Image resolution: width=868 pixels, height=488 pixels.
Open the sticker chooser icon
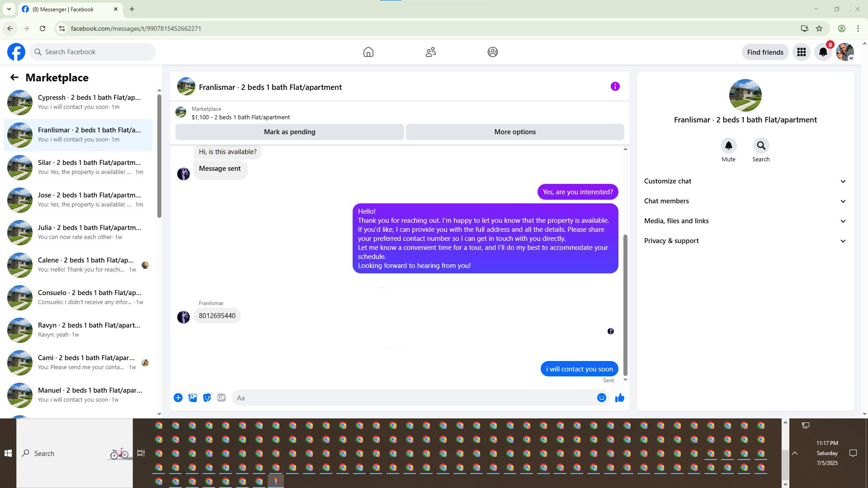pyautogui.click(x=207, y=398)
